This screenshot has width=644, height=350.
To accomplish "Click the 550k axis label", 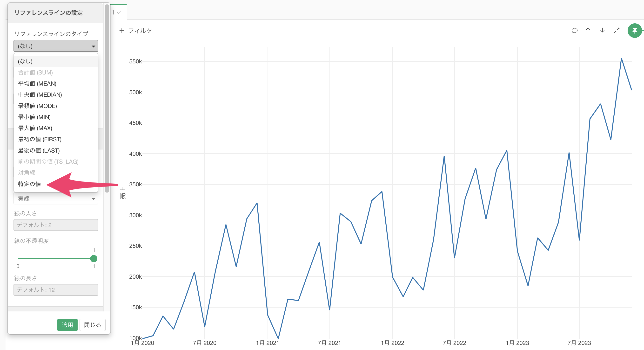I will click(135, 61).
